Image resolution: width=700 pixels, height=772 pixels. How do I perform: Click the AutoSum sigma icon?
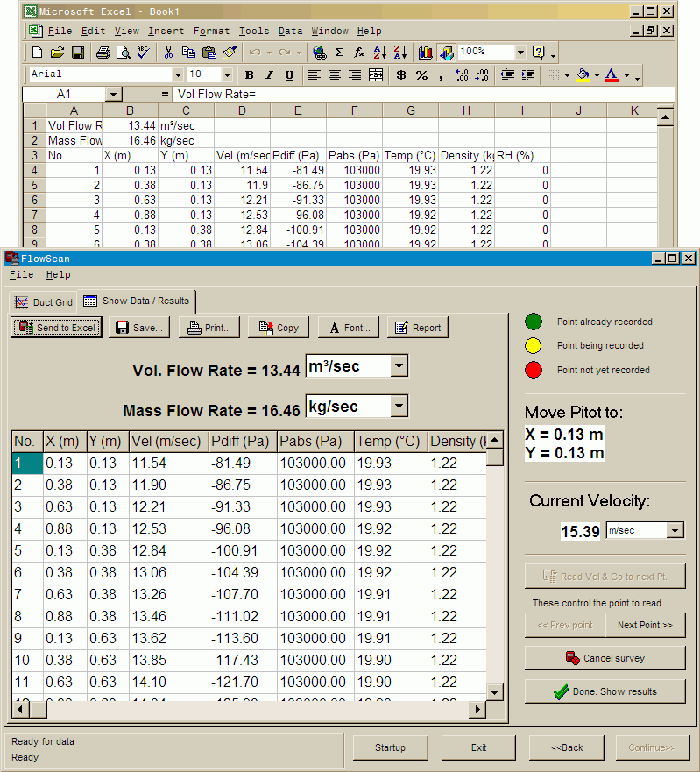(x=339, y=53)
